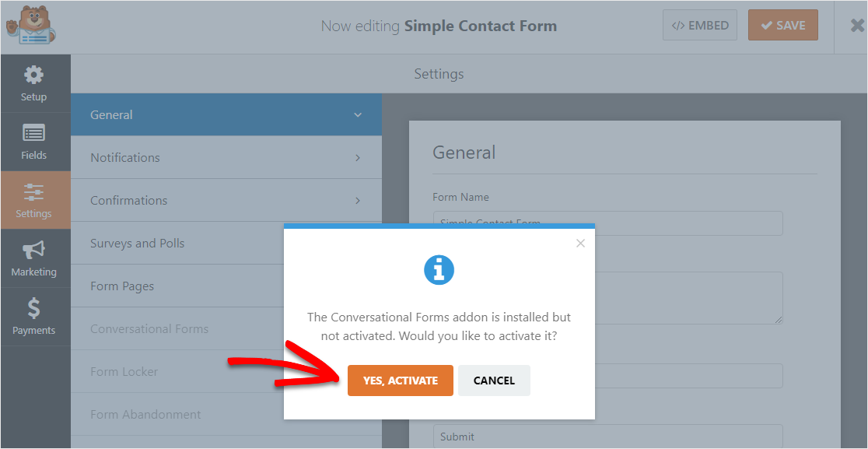Click the Cancel button in dialog
The image size is (868, 449).
point(494,381)
